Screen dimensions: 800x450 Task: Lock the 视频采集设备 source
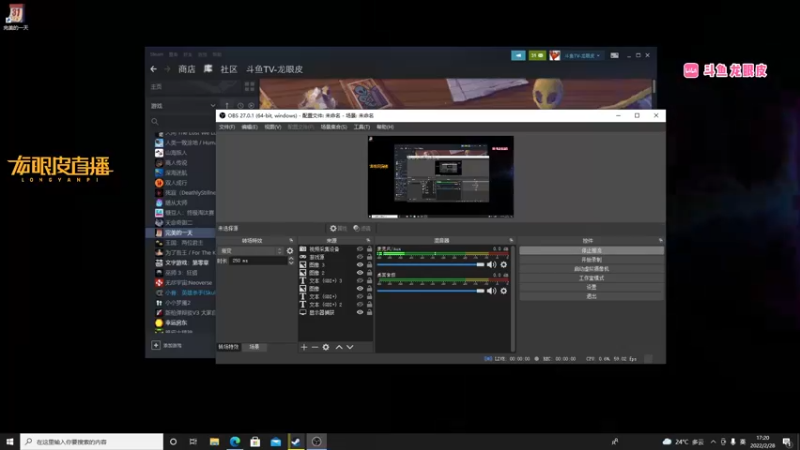(369, 249)
